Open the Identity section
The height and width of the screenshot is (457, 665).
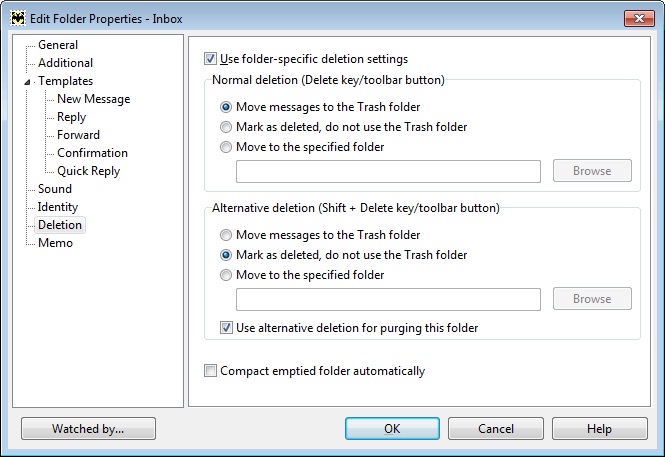pos(58,207)
